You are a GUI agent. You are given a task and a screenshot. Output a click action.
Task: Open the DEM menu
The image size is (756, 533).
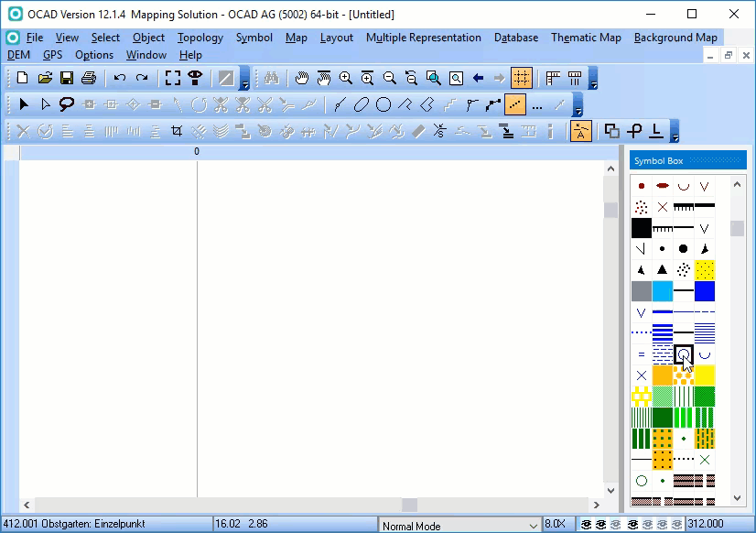click(19, 55)
